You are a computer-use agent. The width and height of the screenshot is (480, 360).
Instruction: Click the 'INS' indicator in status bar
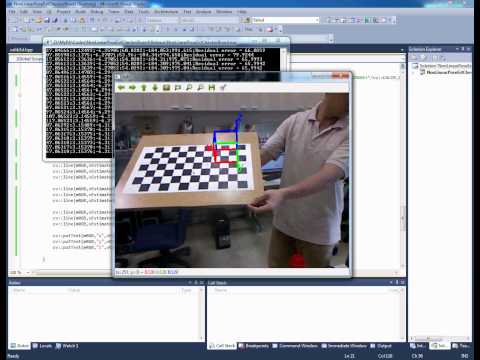tap(465, 356)
